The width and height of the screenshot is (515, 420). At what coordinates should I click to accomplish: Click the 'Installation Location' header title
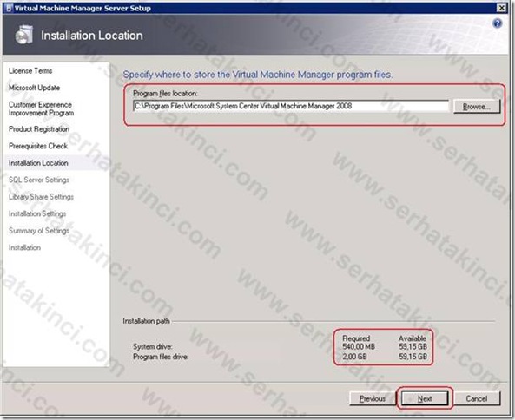[92, 36]
